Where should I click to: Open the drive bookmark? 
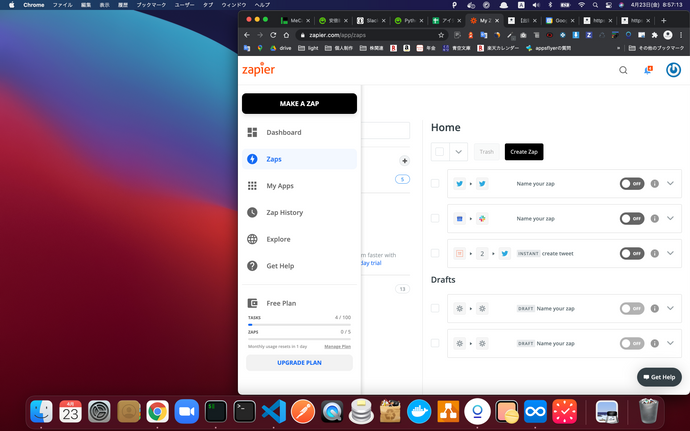pyautogui.click(x=281, y=48)
